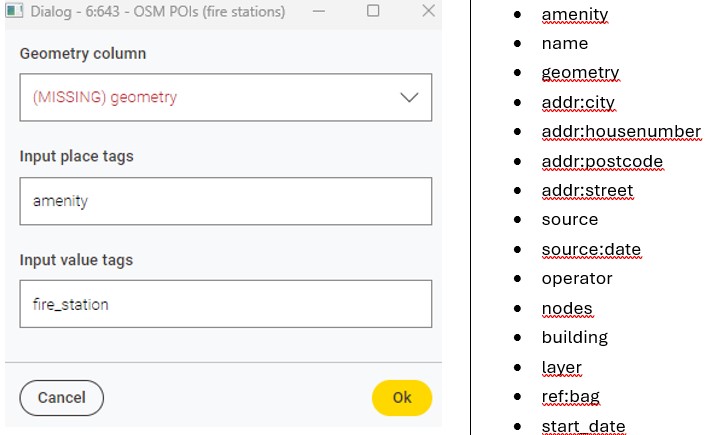Click the 'nodes' list item

(566, 308)
